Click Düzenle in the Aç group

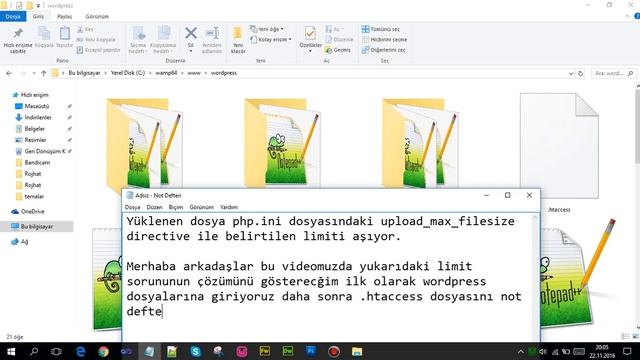339,40
